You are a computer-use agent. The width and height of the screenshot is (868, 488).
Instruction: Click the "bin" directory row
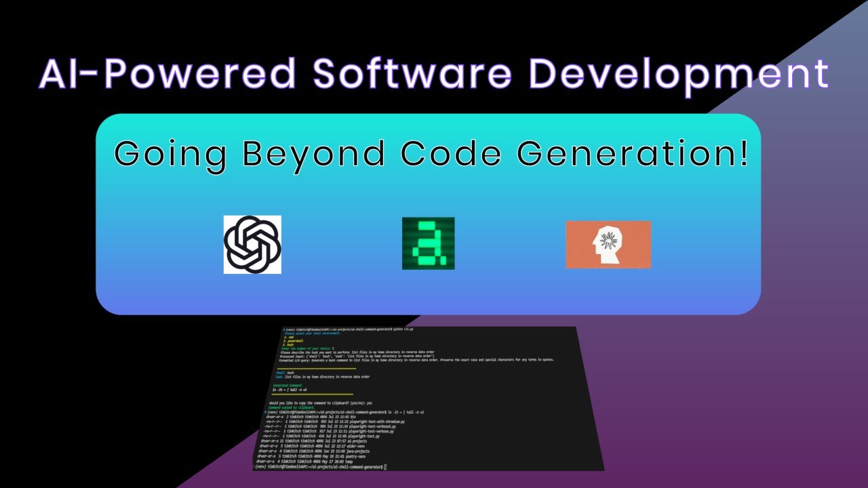(311, 417)
